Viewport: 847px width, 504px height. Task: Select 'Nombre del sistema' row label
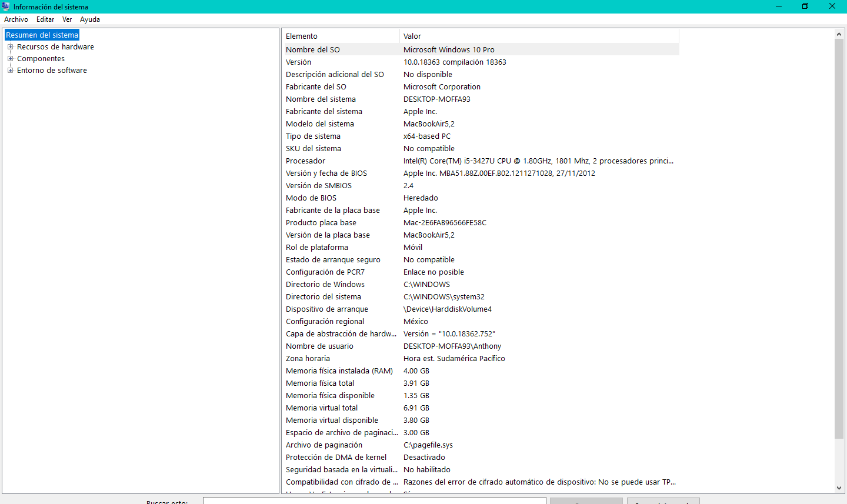pyautogui.click(x=321, y=99)
